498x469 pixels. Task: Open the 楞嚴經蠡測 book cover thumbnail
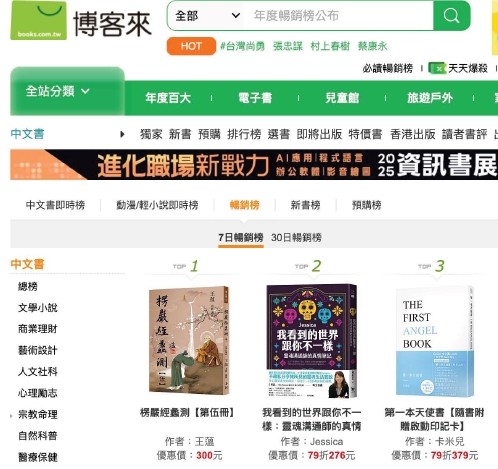[189, 340]
